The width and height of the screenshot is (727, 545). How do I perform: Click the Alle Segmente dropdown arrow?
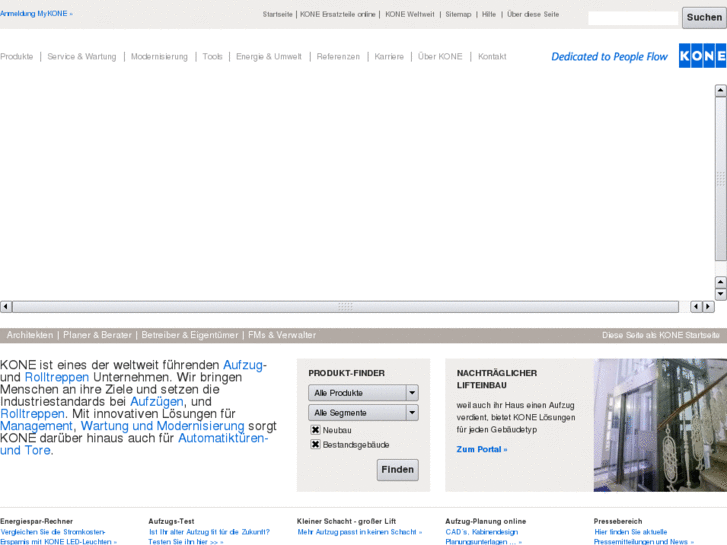pyautogui.click(x=412, y=413)
